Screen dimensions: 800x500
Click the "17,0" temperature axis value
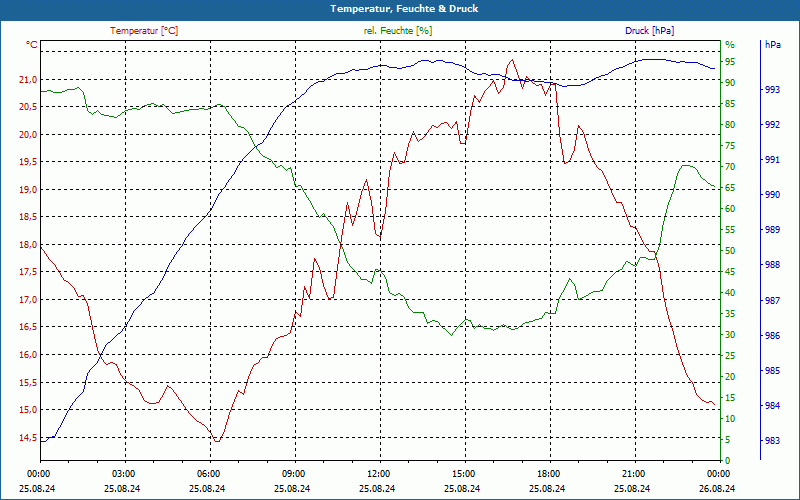click(x=29, y=300)
